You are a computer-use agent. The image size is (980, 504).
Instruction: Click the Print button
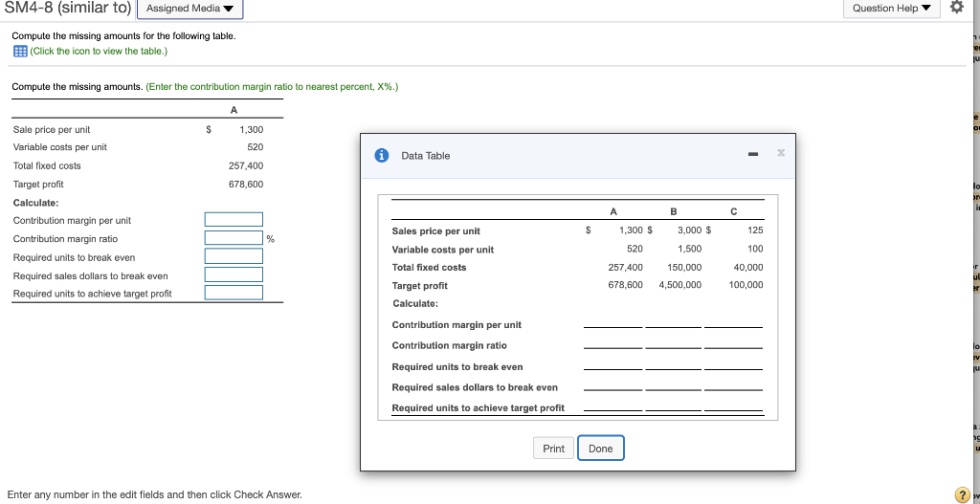tap(554, 449)
